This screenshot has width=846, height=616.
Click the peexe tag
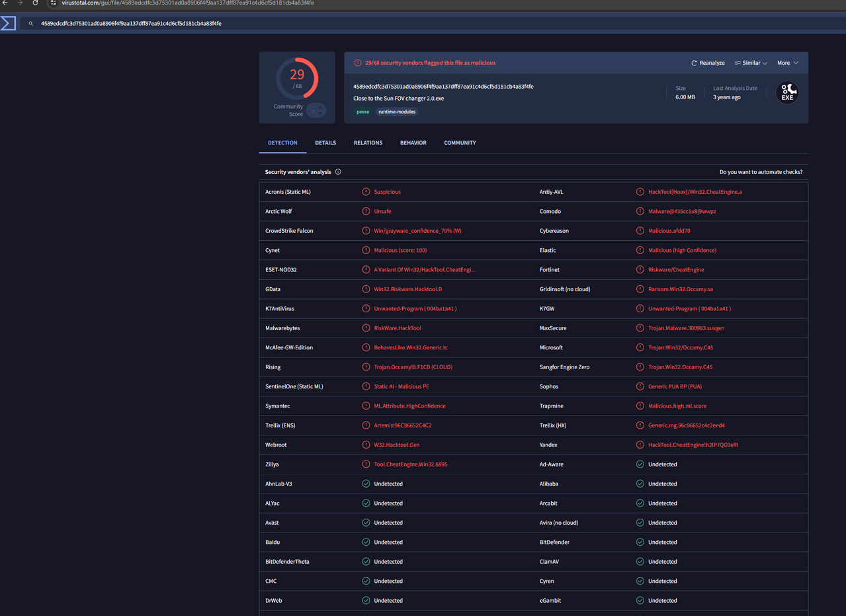(363, 112)
